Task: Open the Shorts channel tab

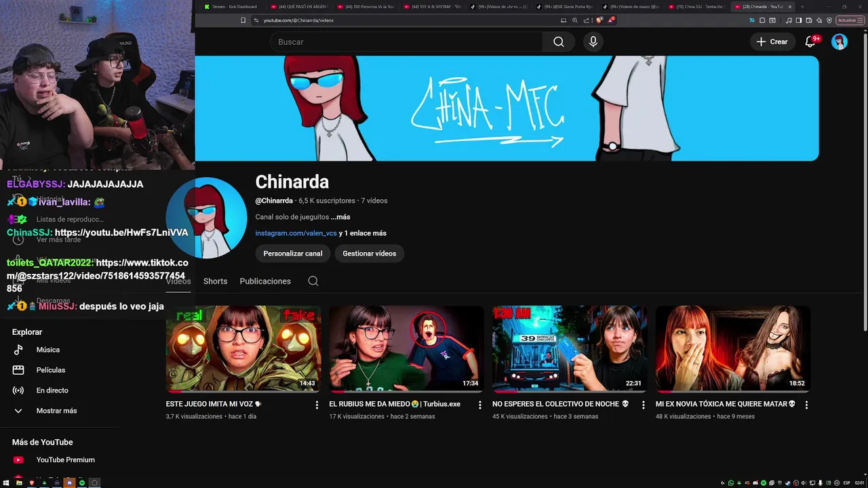Action: [x=215, y=281]
